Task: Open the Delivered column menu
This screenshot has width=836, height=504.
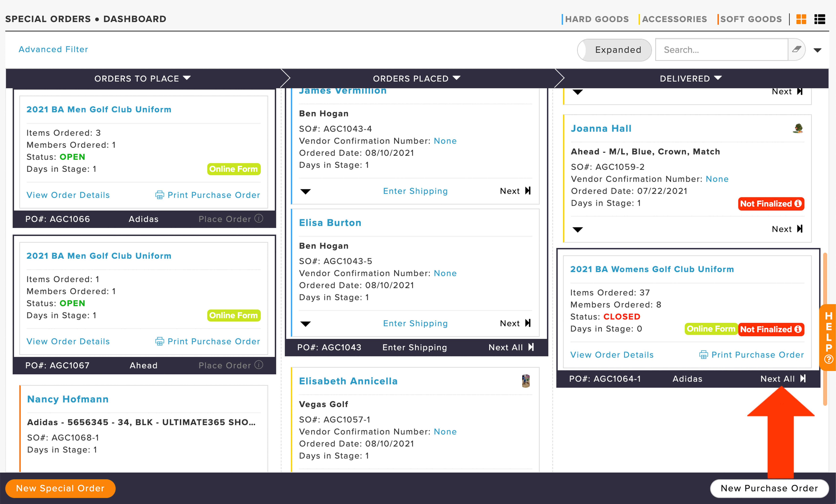Action: [691, 78]
